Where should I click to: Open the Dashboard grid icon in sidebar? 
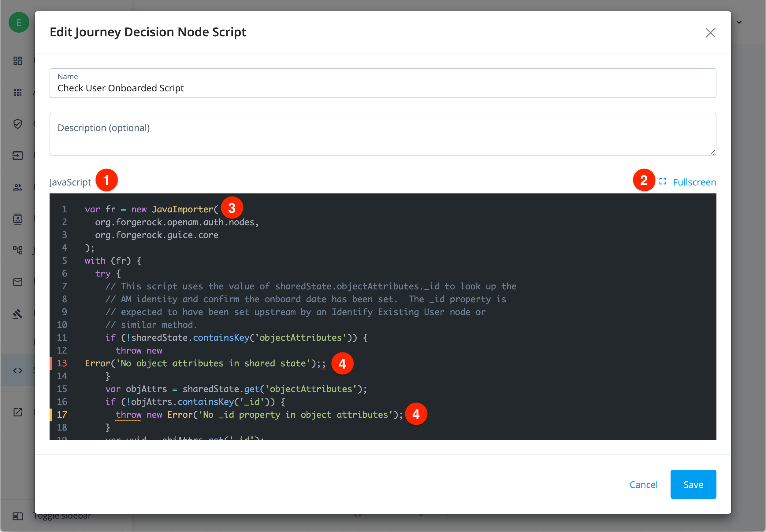18,61
